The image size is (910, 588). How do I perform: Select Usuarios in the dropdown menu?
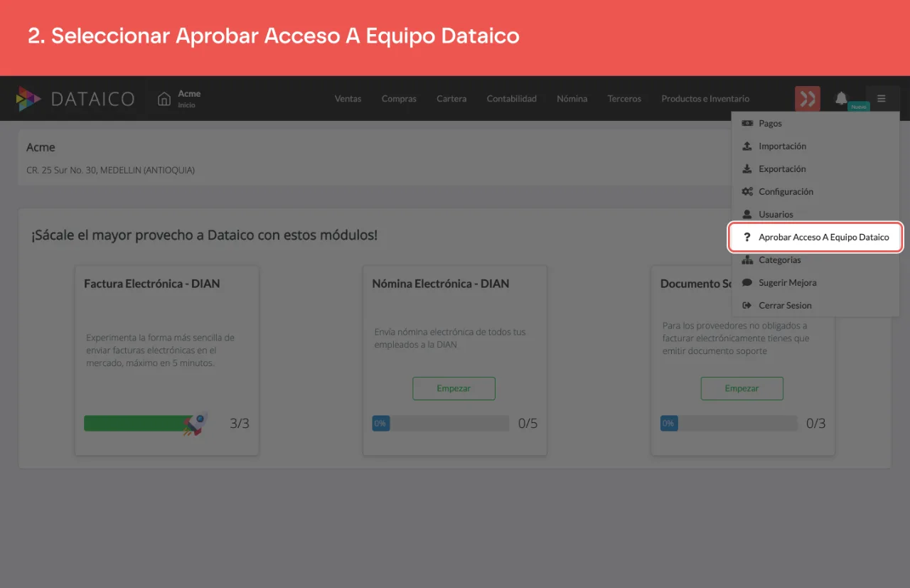pyautogui.click(x=815, y=214)
